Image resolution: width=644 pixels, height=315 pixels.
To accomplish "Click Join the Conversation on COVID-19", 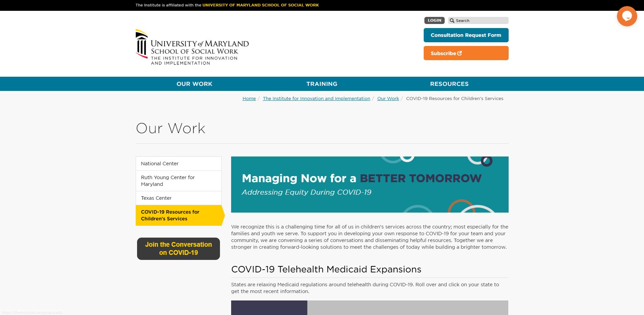I will 178,249.
